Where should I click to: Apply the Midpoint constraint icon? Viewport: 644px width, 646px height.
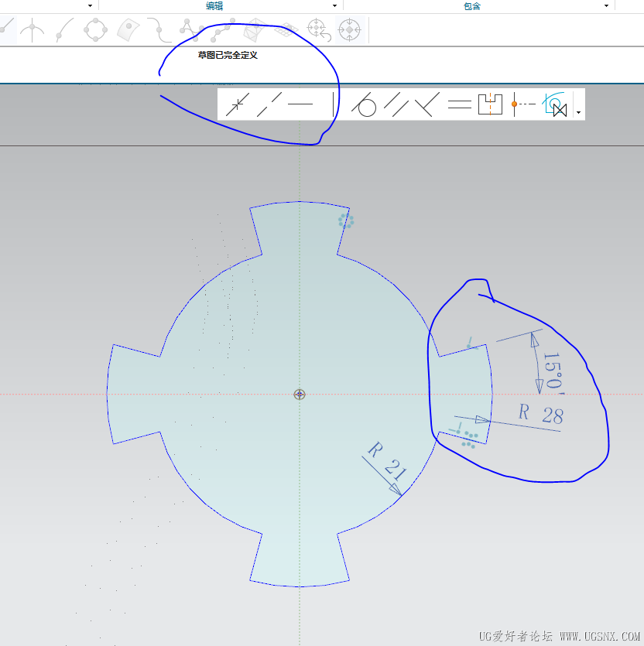tap(522, 104)
